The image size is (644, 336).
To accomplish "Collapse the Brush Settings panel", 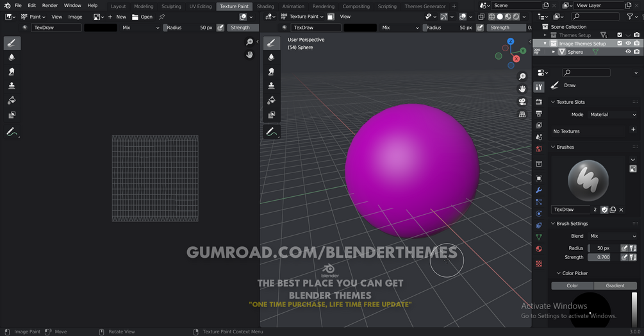I will point(553,223).
